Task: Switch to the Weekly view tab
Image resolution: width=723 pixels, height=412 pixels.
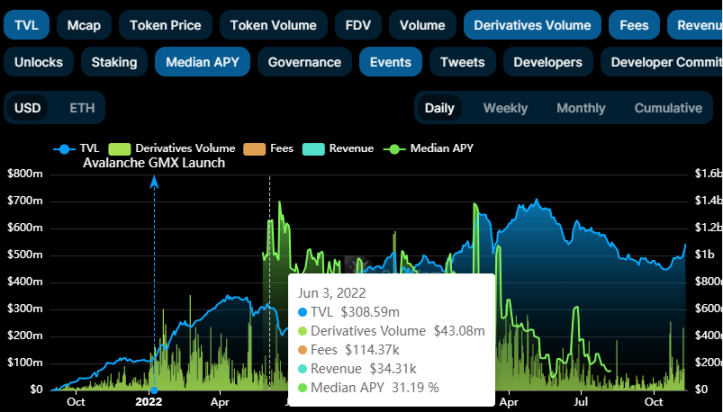Action: 506,108
